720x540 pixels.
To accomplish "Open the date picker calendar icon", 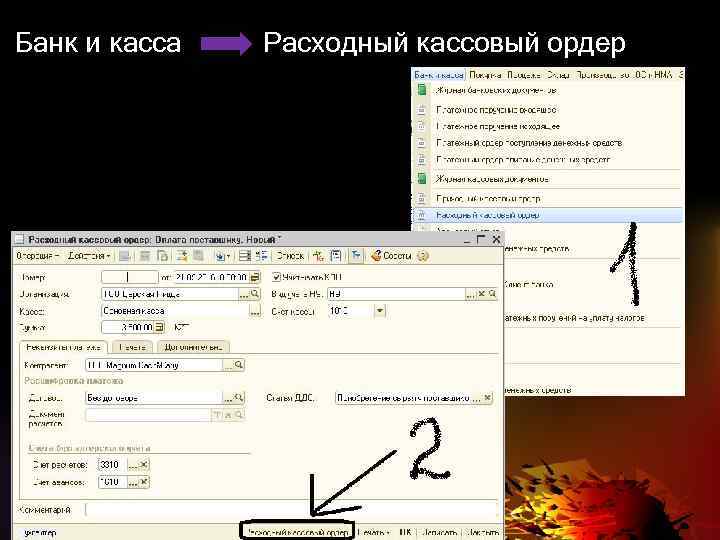I will coord(255,277).
